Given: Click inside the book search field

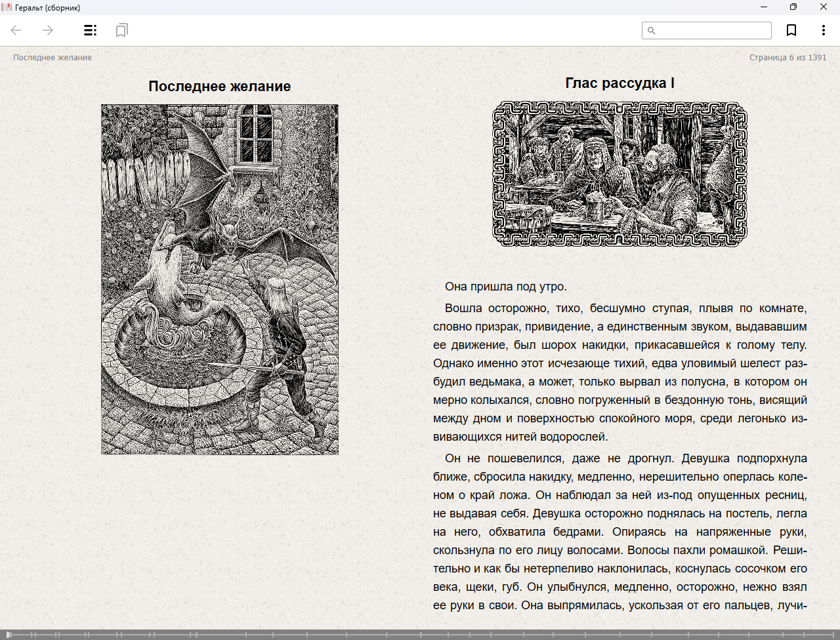Looking at the screenshot, I should [712, 31].
